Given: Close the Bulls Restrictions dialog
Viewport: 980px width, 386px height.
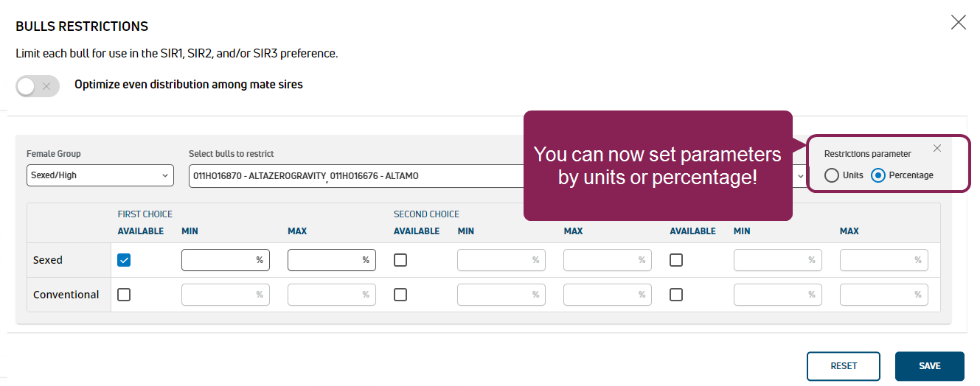Looking at the screenshot, I should coord(958,22).
